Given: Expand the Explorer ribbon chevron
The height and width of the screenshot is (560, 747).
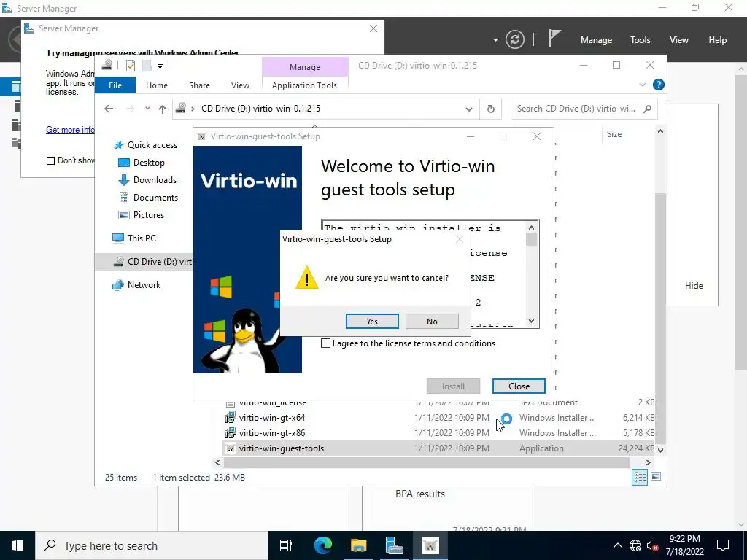Looking at the screenshot, I should tap(642, 85).
